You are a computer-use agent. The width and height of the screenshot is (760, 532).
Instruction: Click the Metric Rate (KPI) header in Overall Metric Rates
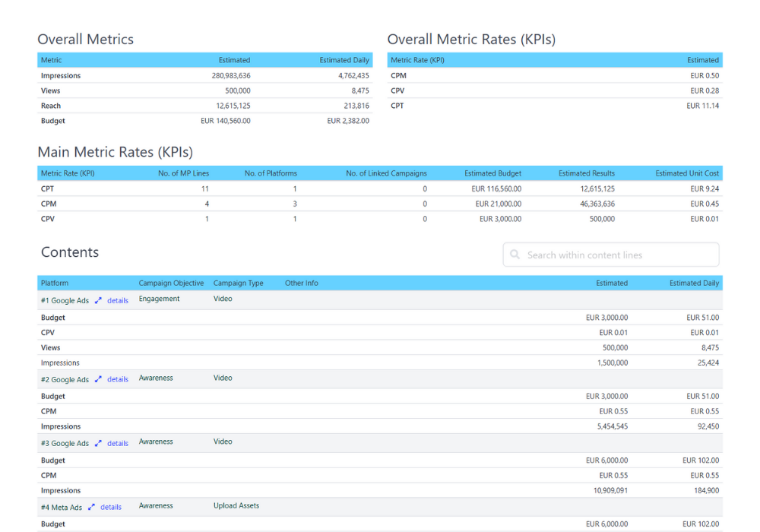pos(418,60)
